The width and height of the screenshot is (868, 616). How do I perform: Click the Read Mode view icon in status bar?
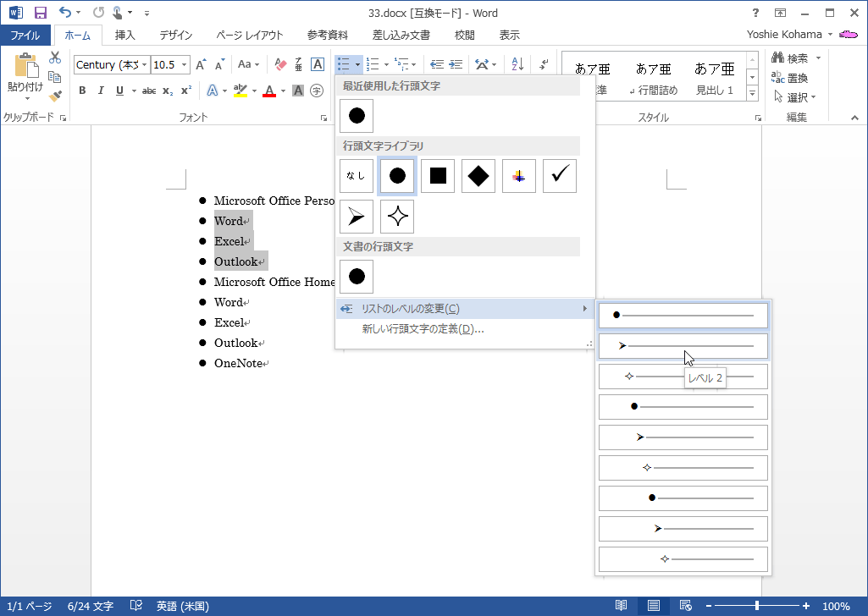pyautogui.click(x=621, y=606)
